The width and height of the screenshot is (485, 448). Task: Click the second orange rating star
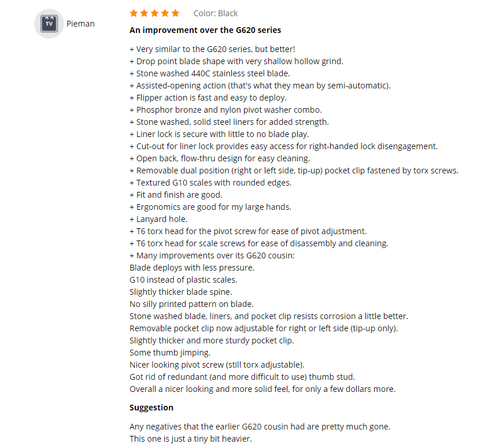click(x=144, y=13)
